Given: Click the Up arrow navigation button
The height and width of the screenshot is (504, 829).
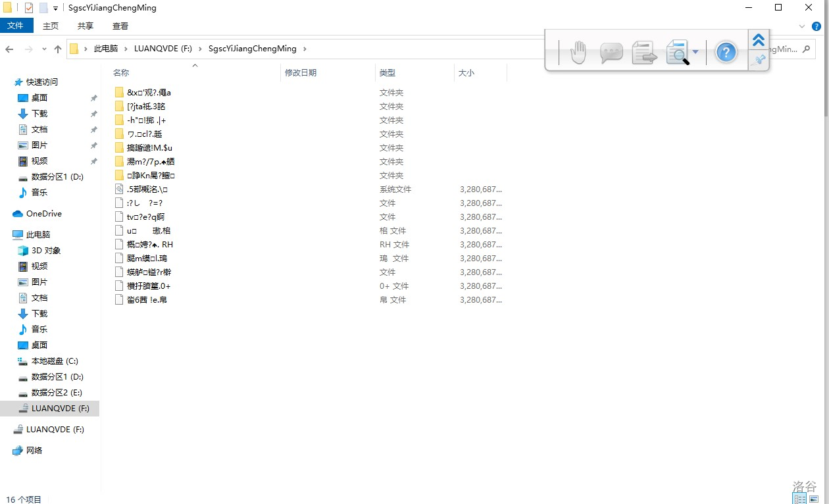Looking at the screenshot, I should (58, 49).
